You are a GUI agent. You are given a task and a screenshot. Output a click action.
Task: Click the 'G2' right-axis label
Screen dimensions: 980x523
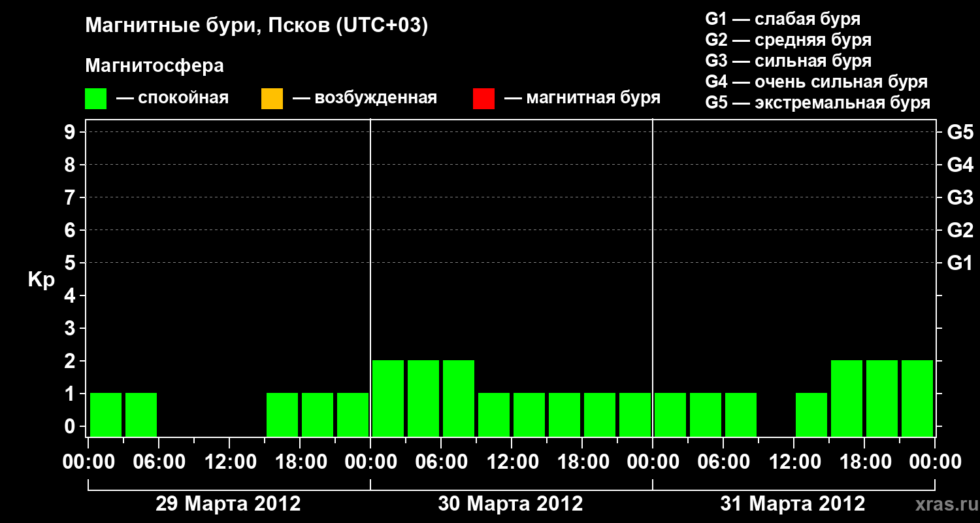point(960,230)
